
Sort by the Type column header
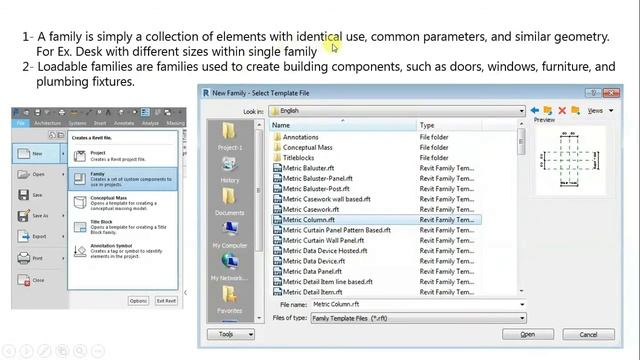[x=449, y=125]
